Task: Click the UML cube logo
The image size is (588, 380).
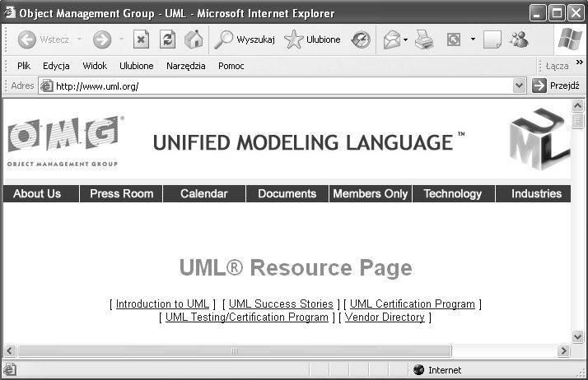Action: [x=539, y=139]
